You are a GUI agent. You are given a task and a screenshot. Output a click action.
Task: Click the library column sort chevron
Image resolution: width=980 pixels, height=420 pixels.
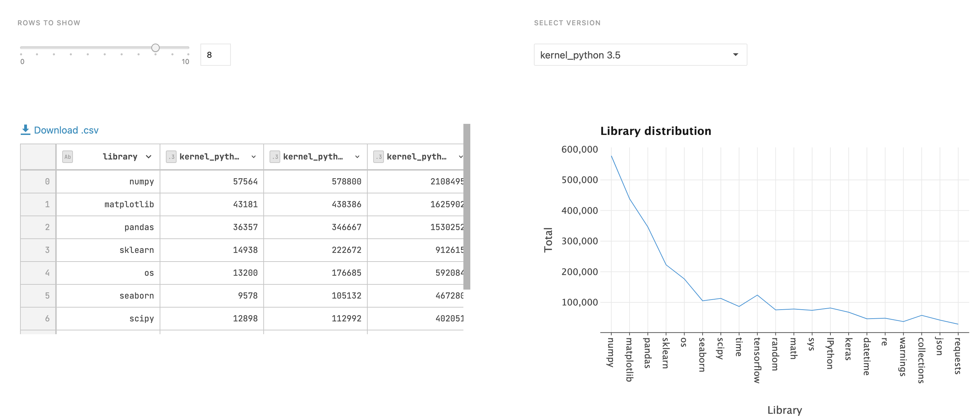(x=149, y=156)
